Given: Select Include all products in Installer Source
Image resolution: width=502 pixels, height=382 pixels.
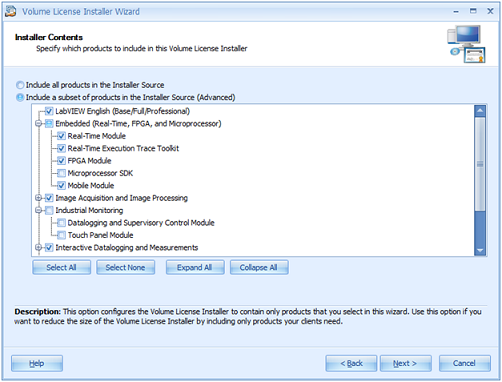Looking at the screenshot, I should 20,85.
